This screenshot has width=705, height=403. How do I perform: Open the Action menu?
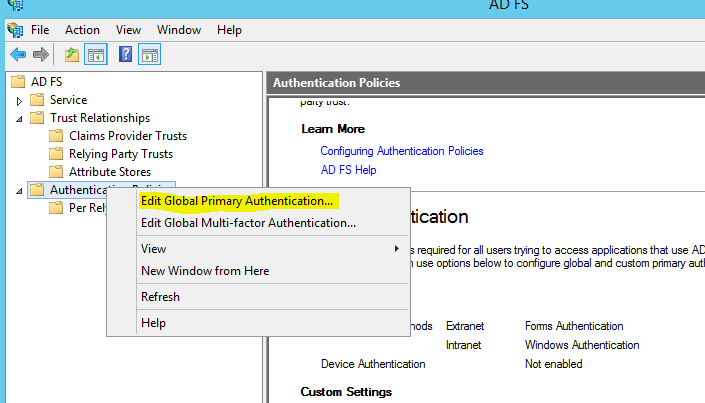pos(82,30)
